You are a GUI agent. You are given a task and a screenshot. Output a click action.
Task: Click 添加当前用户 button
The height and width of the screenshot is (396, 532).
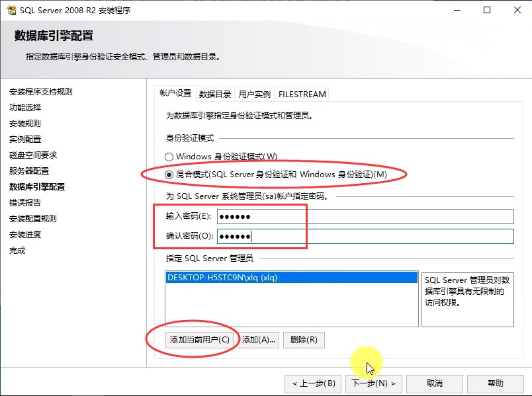(200, 340)
